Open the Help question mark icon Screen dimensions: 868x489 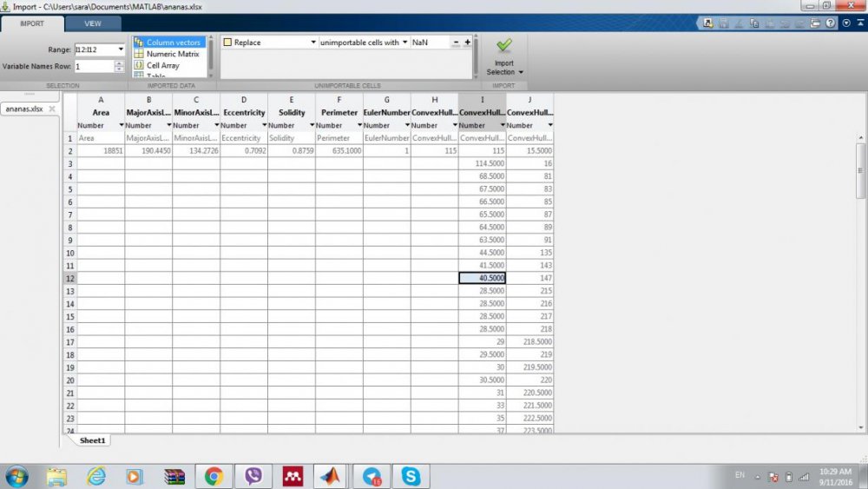coord(831,23)
